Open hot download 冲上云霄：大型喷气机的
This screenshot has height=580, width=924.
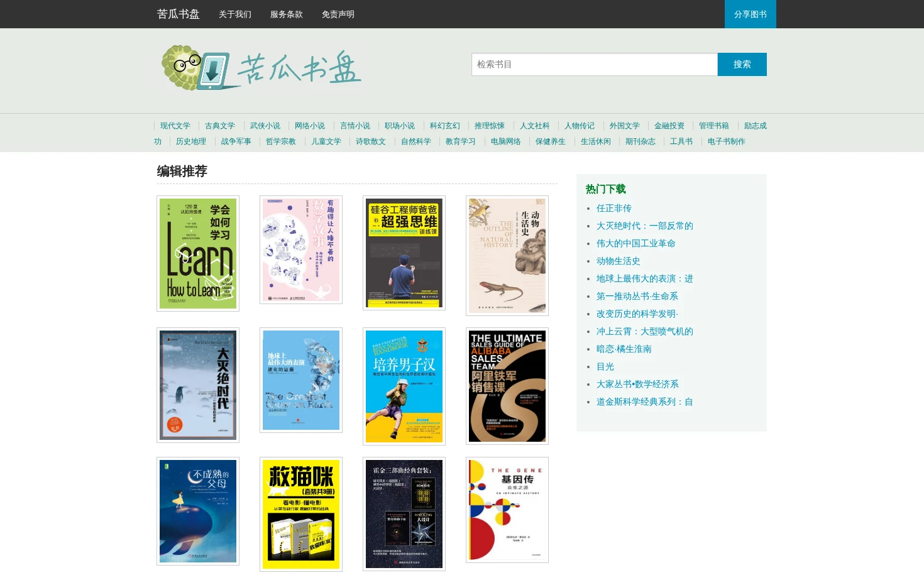pyautogui.click(x=645, y=331)
